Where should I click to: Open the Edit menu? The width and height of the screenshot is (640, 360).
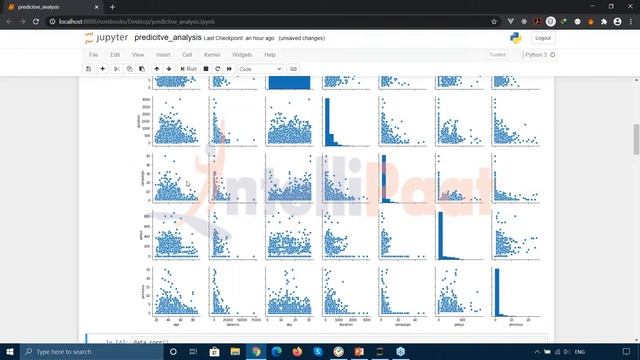pyautogui.click(x=115, y=55)
